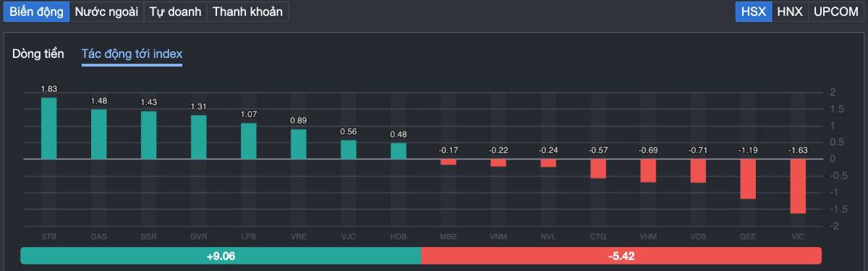Screen dimensions: 868x271
Task: Select the HSX exchange button
Action: point(754,12)
